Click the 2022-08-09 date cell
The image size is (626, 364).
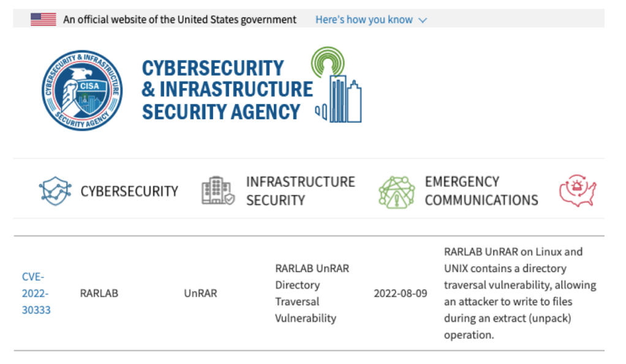[401, 293]
